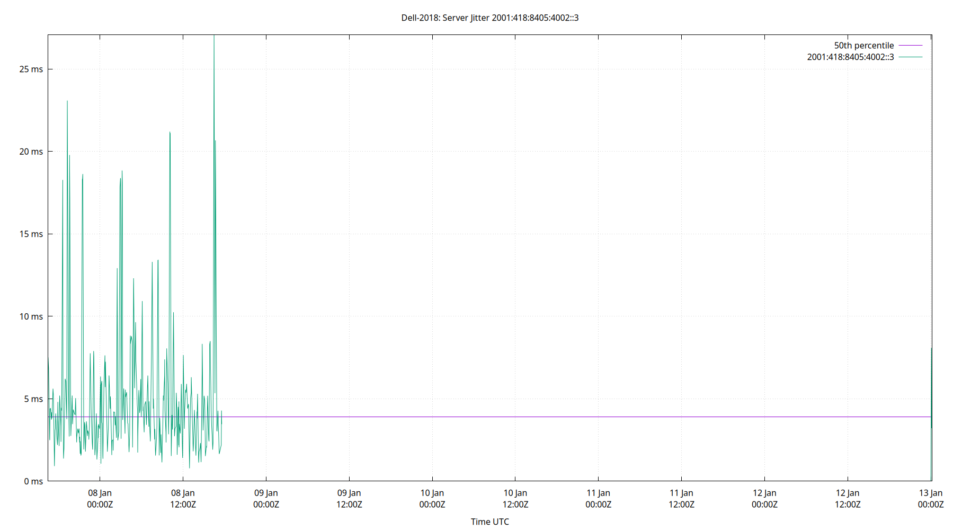
Task: Click the 0 ms y-axis label
Action: pos(34,481)
